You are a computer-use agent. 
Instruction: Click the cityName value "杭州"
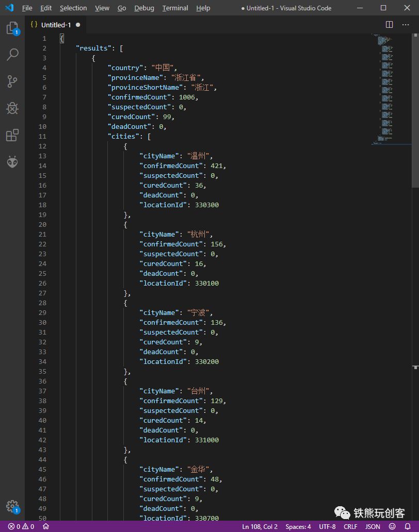pos(198,235)
